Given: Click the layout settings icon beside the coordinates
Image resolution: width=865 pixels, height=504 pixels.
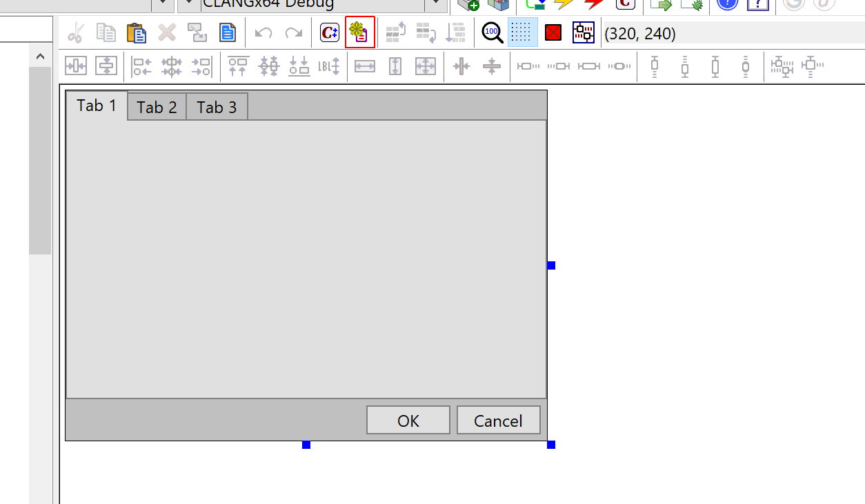Looking at the screenshot, I should 584,32.
